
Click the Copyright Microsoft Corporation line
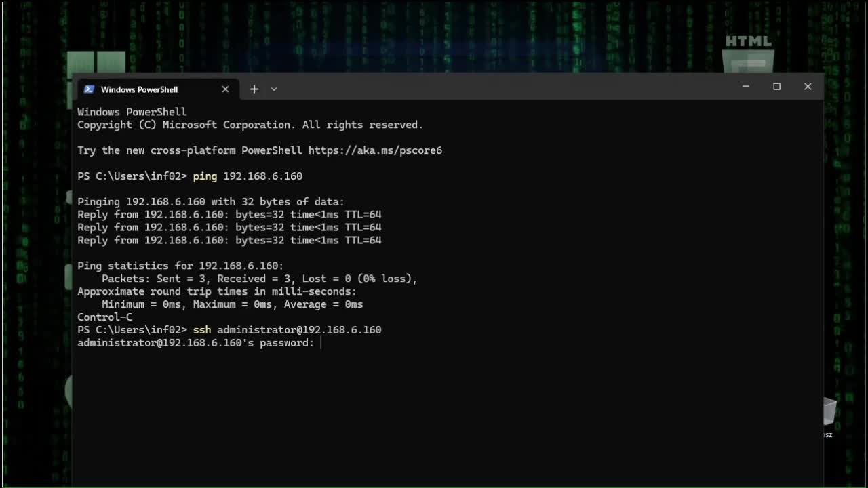pyautogui.click(x=250, y=125)
